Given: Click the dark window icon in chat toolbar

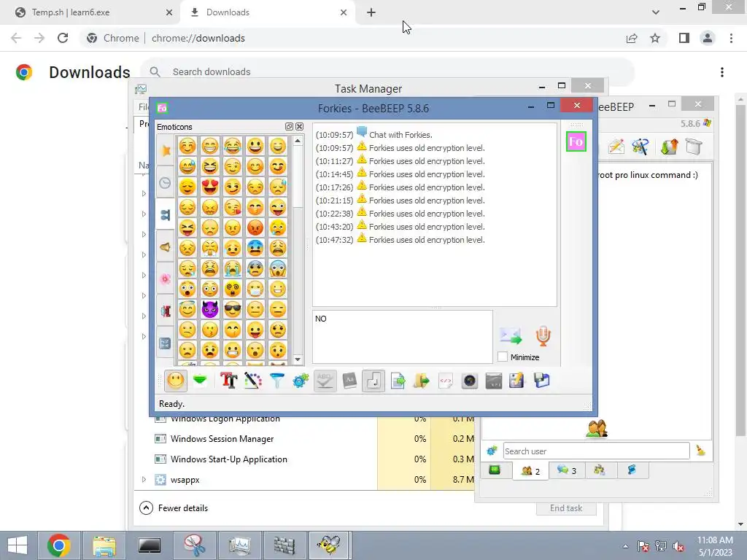Looking at the screenshot, I should click(x=494, y=381).
